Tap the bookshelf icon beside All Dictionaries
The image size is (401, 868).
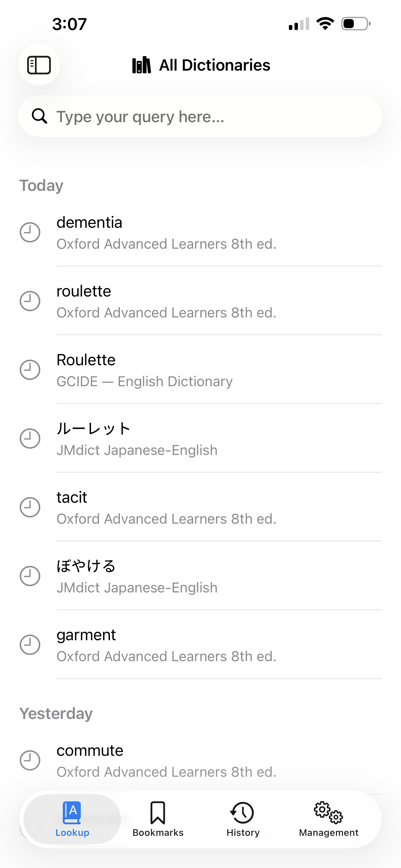point(141,65)
